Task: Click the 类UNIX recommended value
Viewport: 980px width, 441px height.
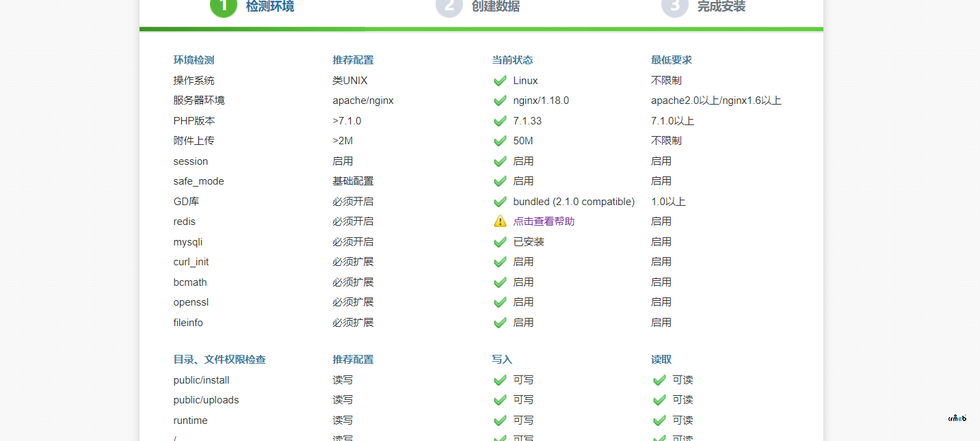Action: tap(350, 81)
